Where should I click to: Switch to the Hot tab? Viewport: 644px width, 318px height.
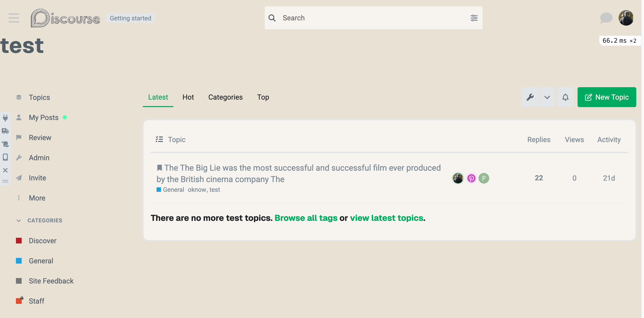[188, 97]
